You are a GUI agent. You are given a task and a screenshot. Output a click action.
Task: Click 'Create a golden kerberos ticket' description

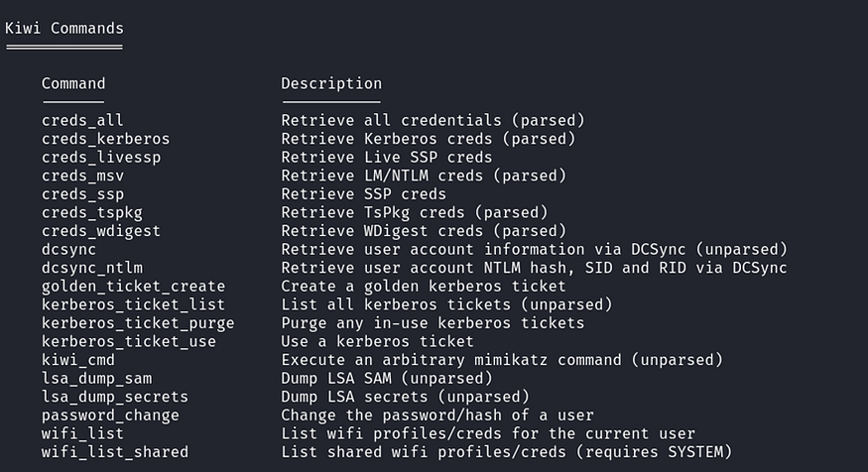pos(424,287)
